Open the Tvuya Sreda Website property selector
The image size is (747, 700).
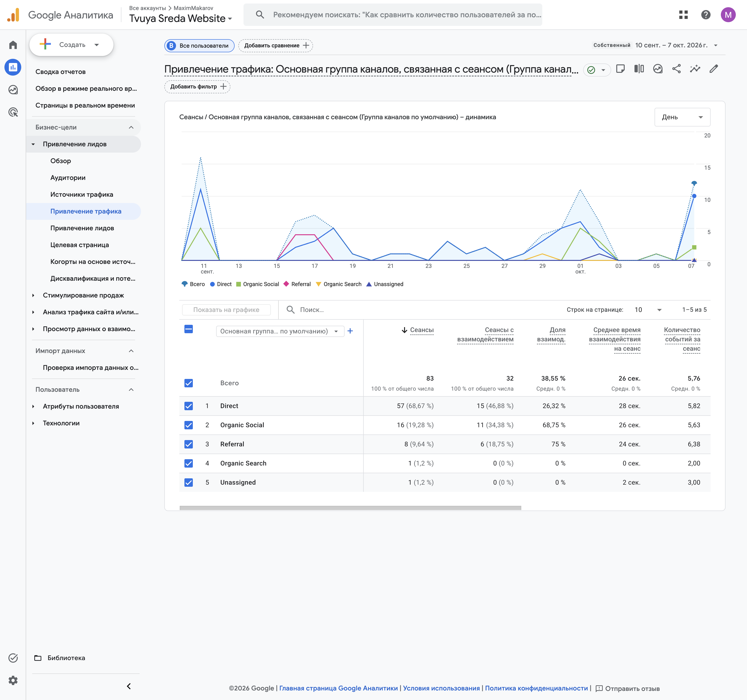(181, 18)
